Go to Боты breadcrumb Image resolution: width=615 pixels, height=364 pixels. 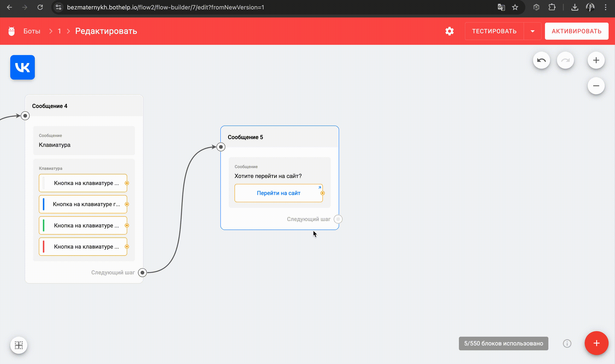[32, 31]
